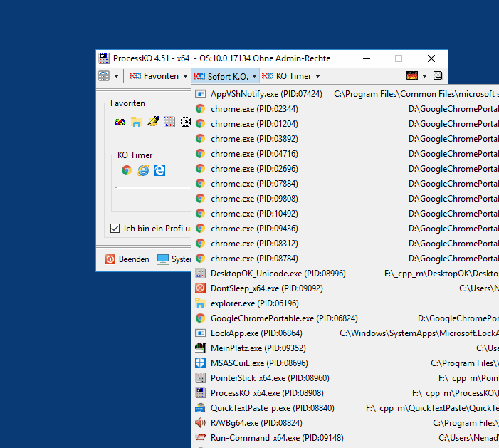Viewport: 499px width, 448px height.
Task: Click the DontSleep_x64.exe red icon
Action: (200, 288)
